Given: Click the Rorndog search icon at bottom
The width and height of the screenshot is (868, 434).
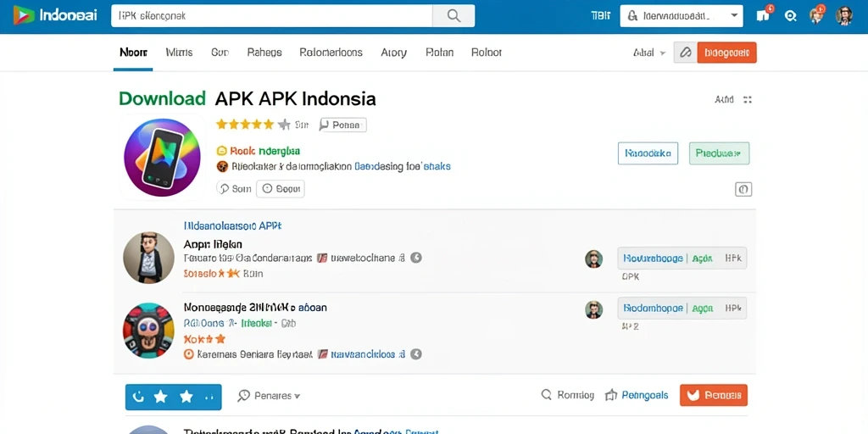Looking at the screenshot, I should [x=547, y=395].
